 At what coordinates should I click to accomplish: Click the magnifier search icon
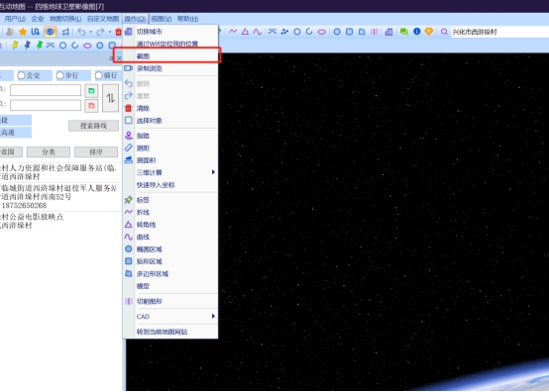pos(444,32)
